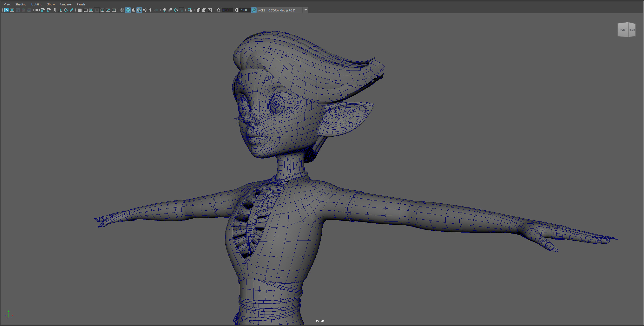Toggle Use All Lights bulb icon
This screenshot has width=644, height=326.
click(x=150, y=10)
